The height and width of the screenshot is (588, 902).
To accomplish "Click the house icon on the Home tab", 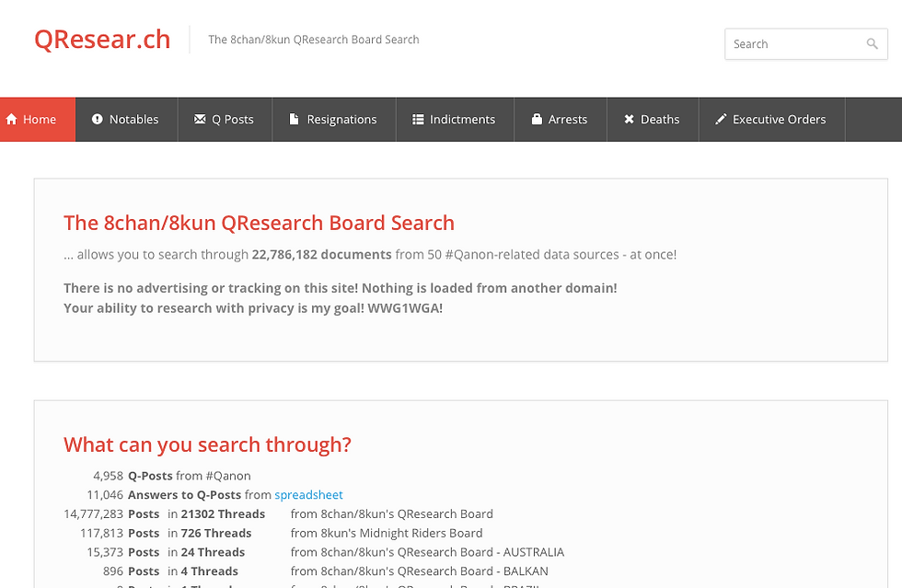I will (x=11, y=119).
